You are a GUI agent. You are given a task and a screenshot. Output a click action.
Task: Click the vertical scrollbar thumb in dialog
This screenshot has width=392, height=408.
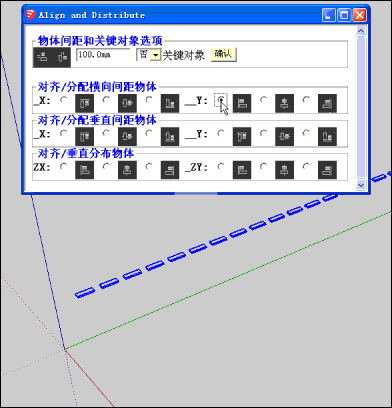point(361,107)
